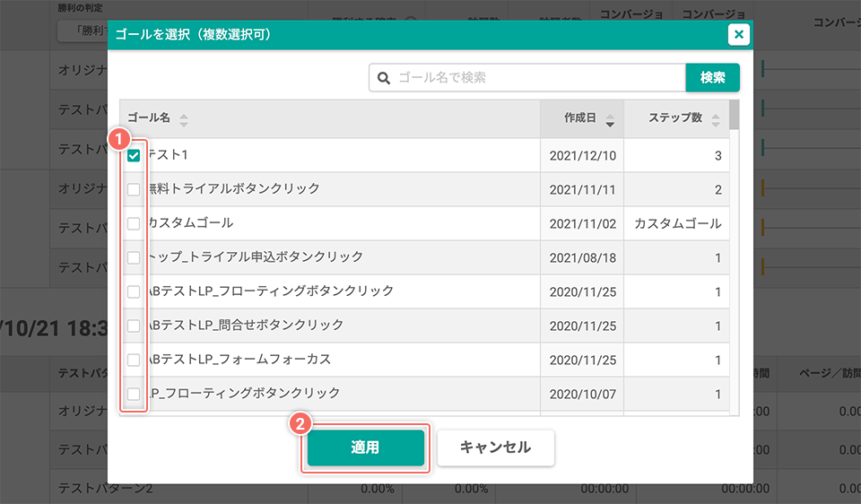Click the magnifier icon in search field
The height and width of the screenshot is (504, 861).
click(384, 78)
